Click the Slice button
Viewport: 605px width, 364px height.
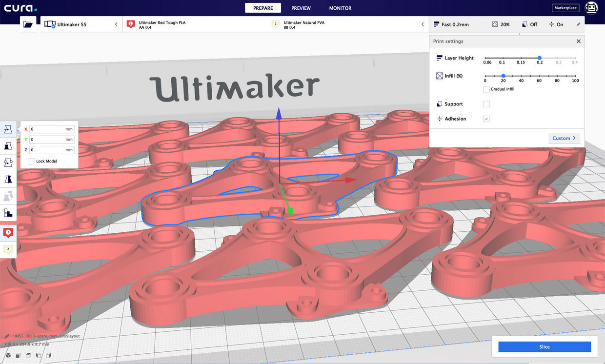[x=544, y=347]
